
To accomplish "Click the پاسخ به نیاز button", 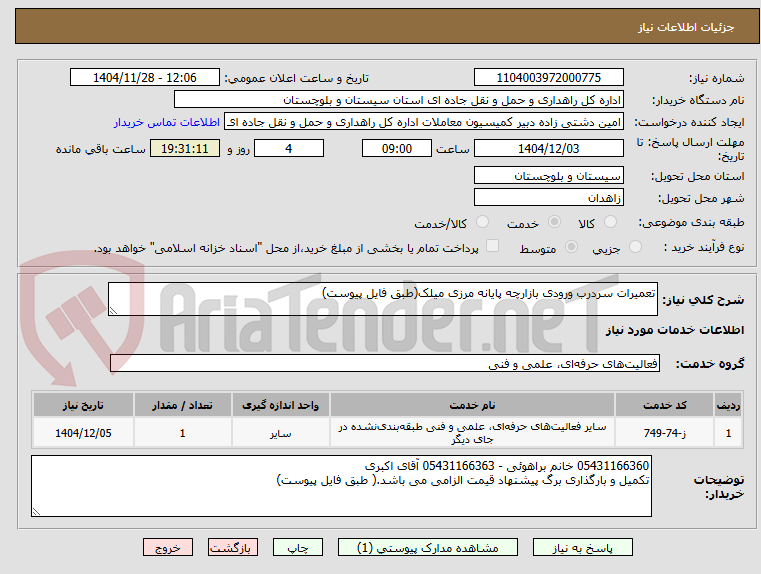I will coord(582,547).
